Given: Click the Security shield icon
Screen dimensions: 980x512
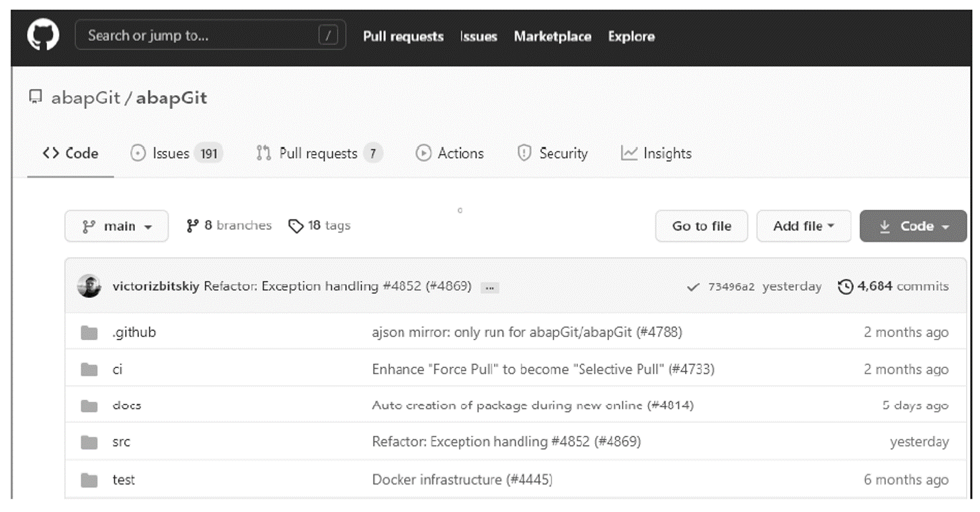Looking at the screenshot, I should pyautogui.click(x=524, y=153).
